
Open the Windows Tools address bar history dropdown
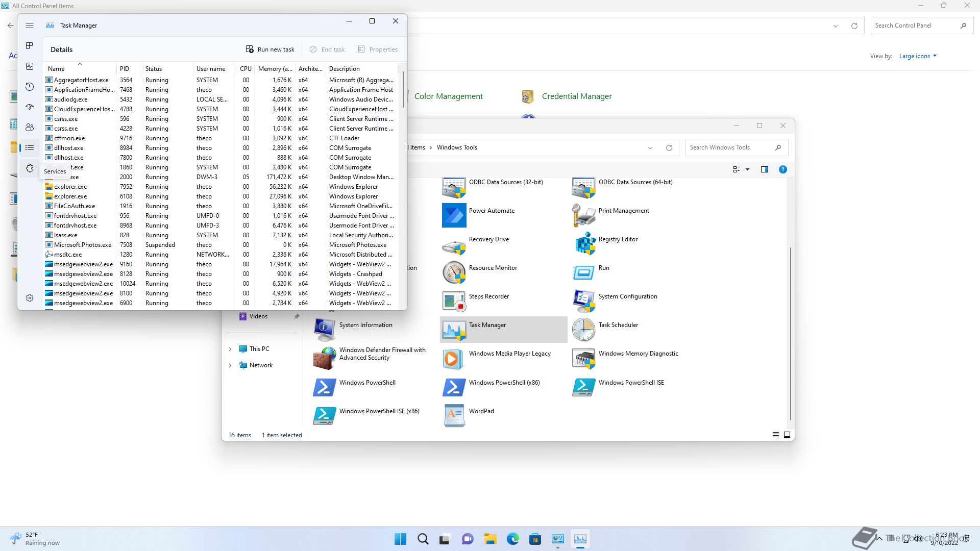click(x=650, y=148)
